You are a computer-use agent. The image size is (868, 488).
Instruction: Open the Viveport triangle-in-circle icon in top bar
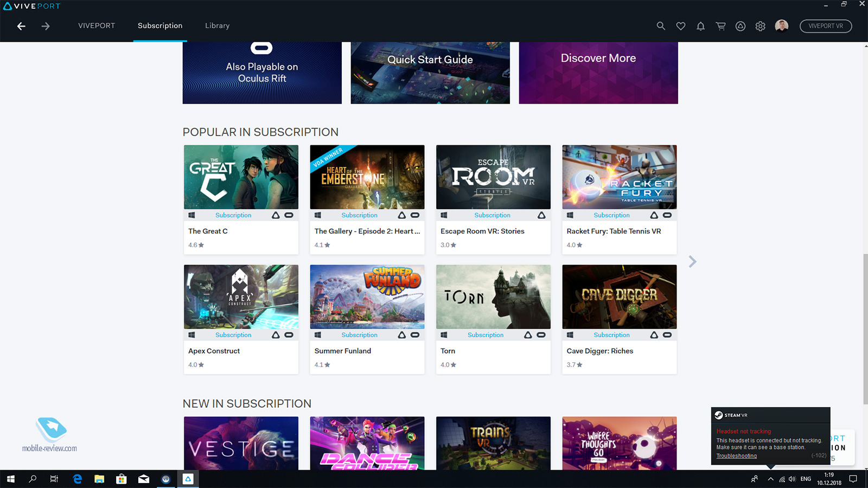coord(741,26)
